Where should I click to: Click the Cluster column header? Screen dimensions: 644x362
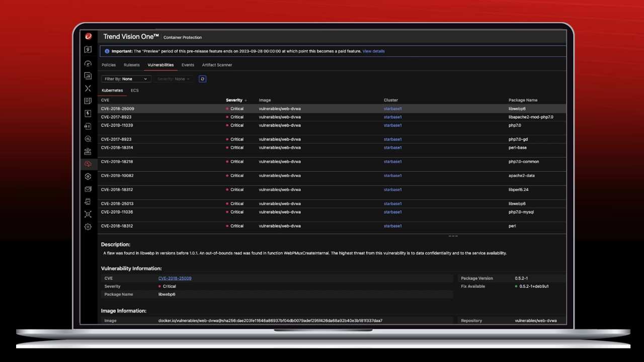coord(391,100)
